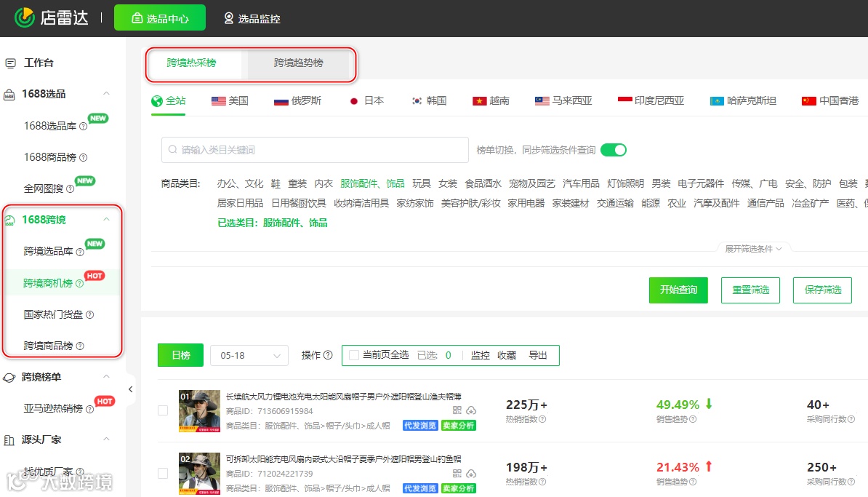The image size is (868, 497).
Task: Click the help icon beside 跨境商品榜
Action: coord(80,346)
